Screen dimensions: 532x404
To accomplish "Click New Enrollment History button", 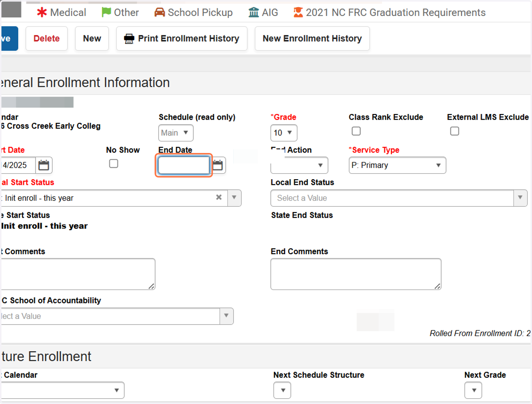I will click(312, 39).
